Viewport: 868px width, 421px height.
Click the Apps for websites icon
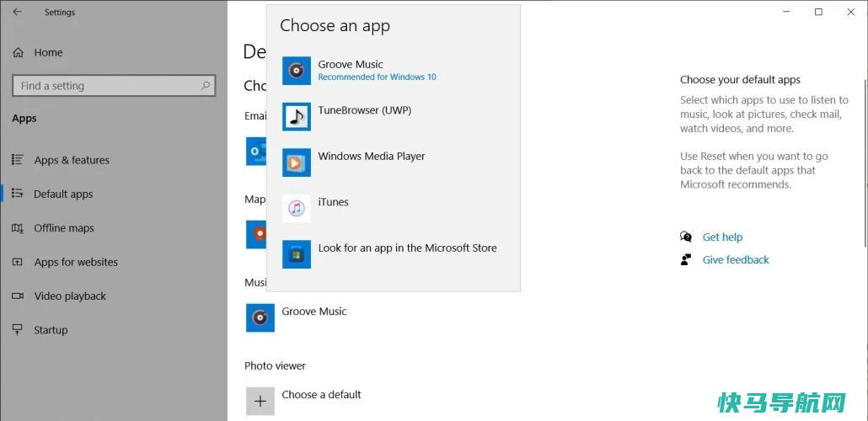point(17,262)
